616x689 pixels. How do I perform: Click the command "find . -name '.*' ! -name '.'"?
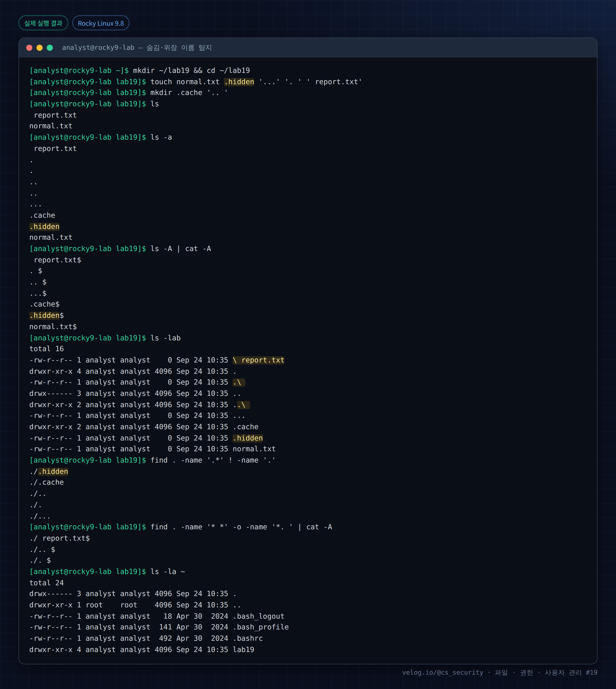point(213,460)
